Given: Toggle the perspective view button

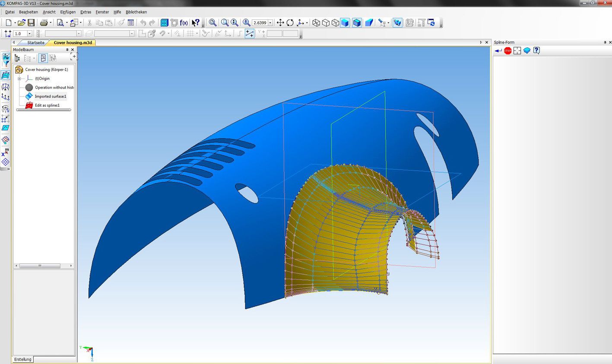Looking at the screenshot, I should click(x=369, y=23).
